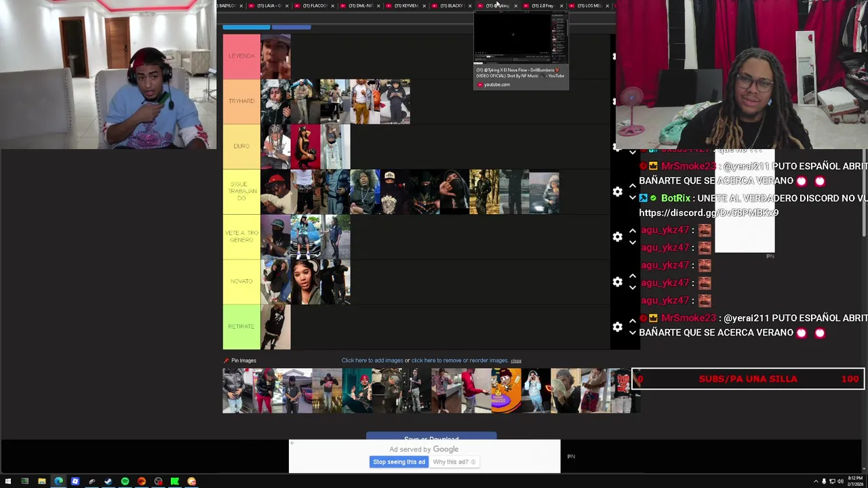Click the Pin Images pushpin icon
The width and height of the screenshot is (868, 488).
(226, 361)
